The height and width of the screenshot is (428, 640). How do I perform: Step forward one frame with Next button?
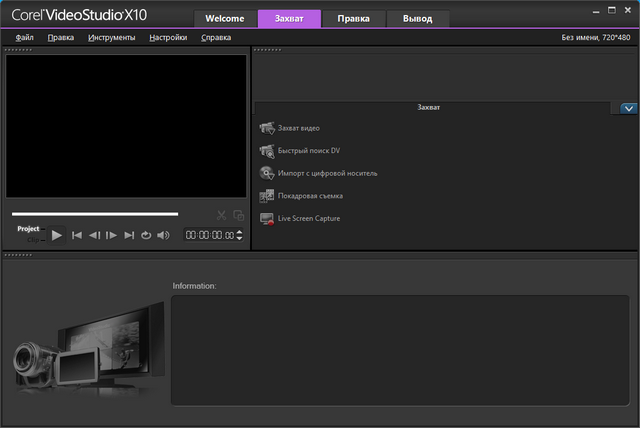click(x=111, y=235)
